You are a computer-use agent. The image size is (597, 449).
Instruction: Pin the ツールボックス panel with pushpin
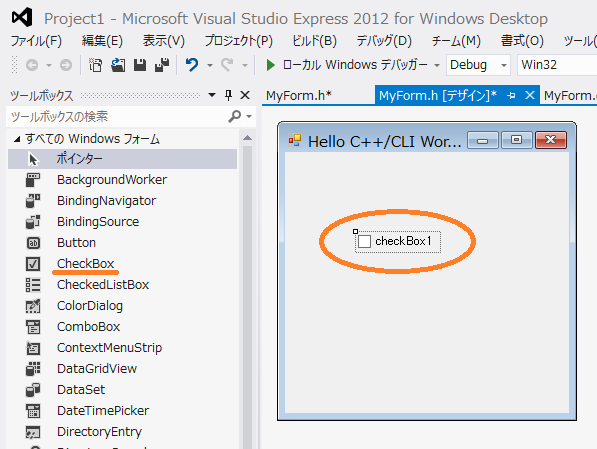coord(228,95)
